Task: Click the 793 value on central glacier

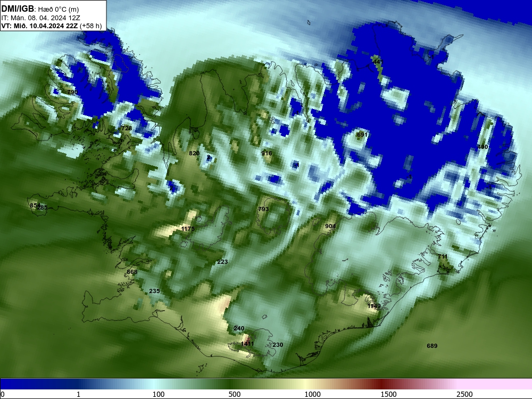Action: click(x=263, y=209)
